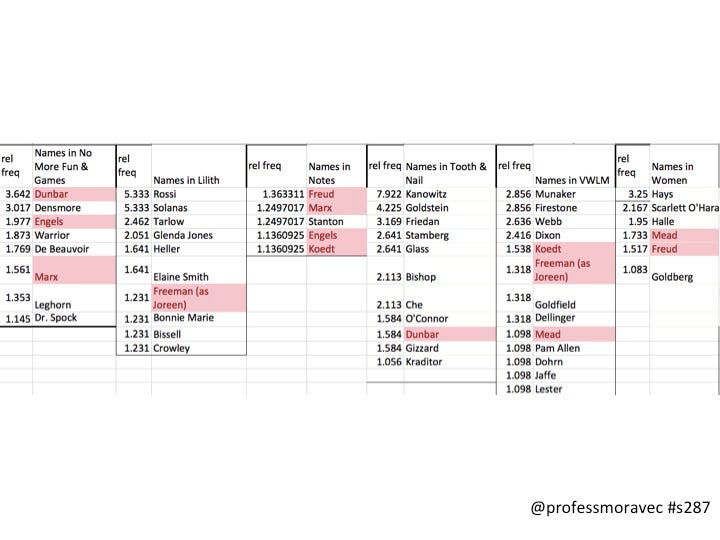
Task: Select the highlighted Dunbar cell under No More Fun & Games
Action: click(x=74, y=194)
